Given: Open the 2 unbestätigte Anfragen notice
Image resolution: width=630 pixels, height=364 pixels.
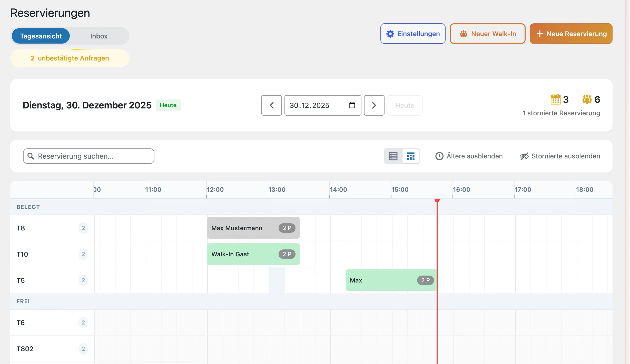Looking at the screenshot, I should [x=70, y=58].
